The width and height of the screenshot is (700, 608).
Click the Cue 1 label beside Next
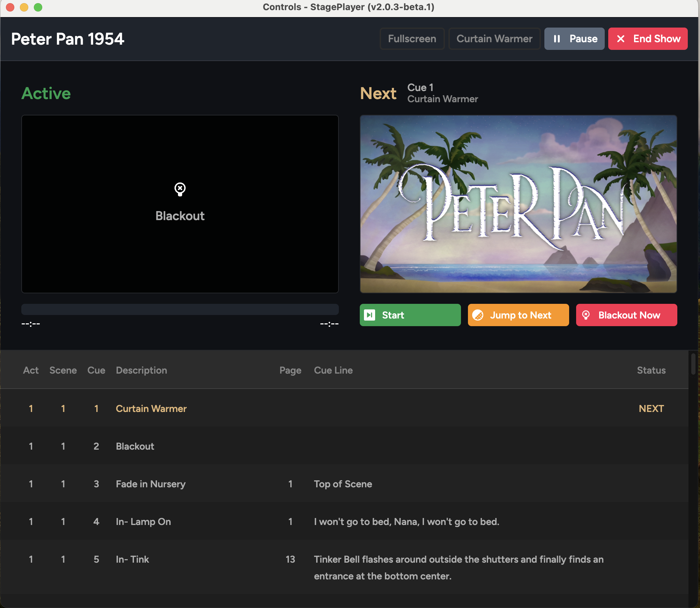[x=420, y=87]
